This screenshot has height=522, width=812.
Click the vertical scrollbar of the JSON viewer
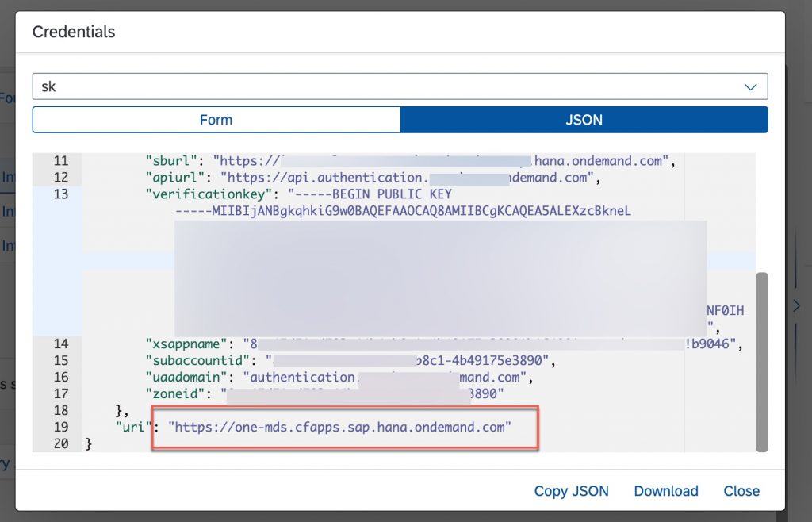pyautogui.click(x=762, y=362)
